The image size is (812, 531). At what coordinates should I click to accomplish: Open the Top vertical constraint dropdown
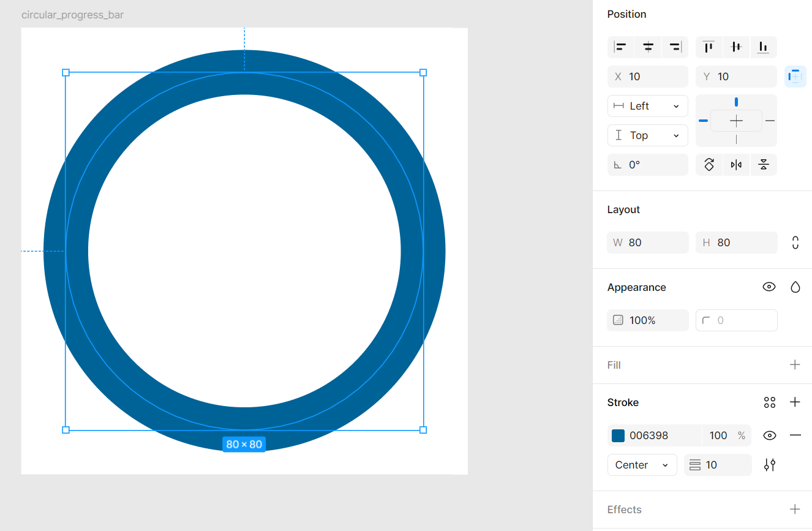[648, 135]
